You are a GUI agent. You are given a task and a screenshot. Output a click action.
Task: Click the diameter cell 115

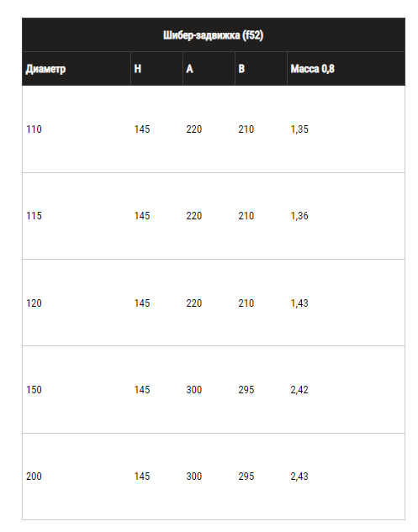34,216
